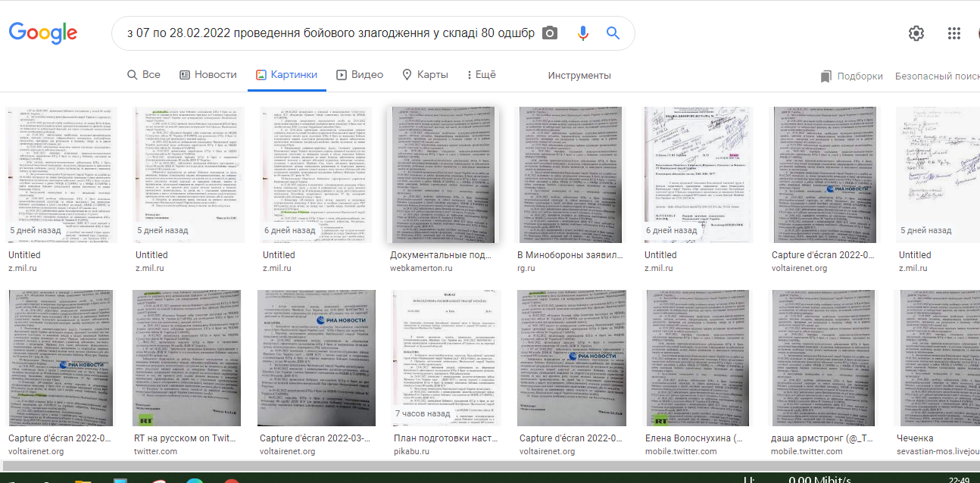Open the Чеченка image thumbnail
The height and width of the screenshot is (483, 980).
pos(938,357)
